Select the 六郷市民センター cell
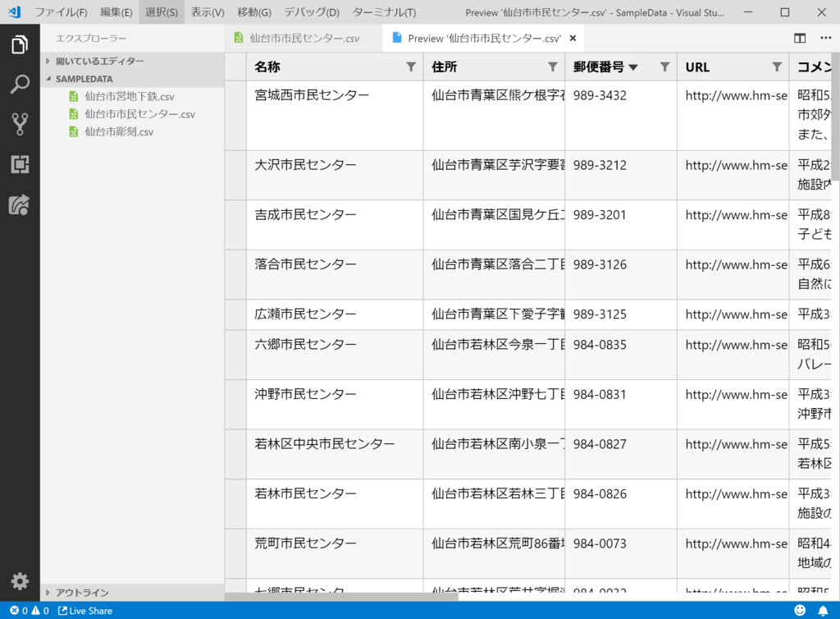 click(x=335, y=355)
